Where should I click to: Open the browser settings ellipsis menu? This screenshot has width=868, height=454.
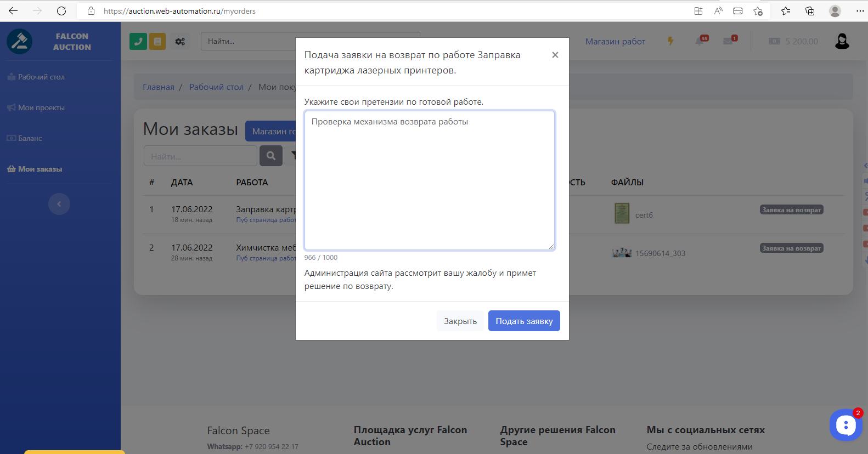[x=860, y=11]
